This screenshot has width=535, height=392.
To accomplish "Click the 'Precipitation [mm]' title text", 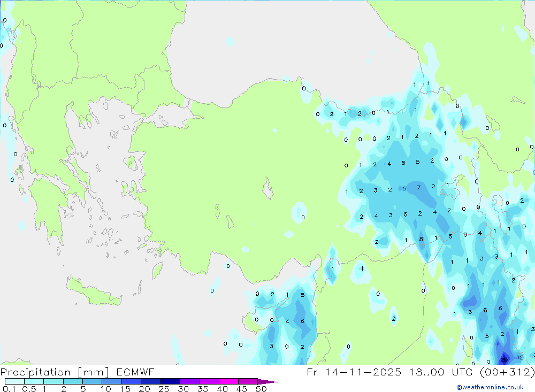I will [55, 372].
